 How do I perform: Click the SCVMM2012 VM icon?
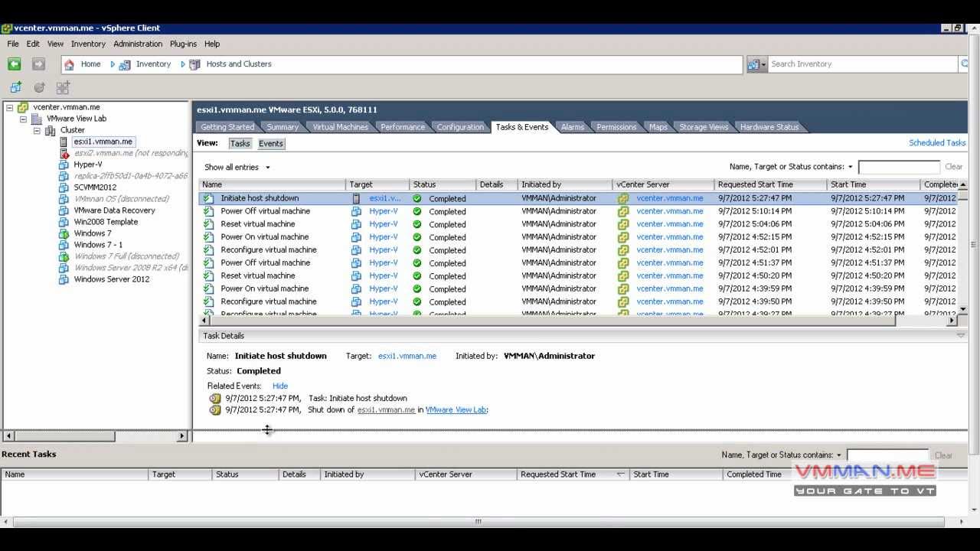(64, 188)
